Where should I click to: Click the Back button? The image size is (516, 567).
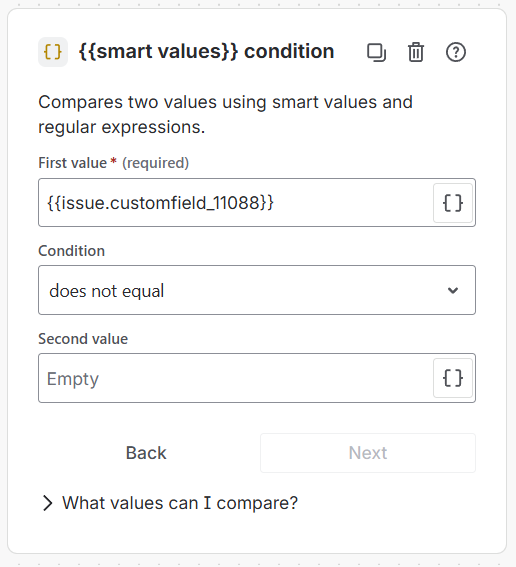(146, 453)
